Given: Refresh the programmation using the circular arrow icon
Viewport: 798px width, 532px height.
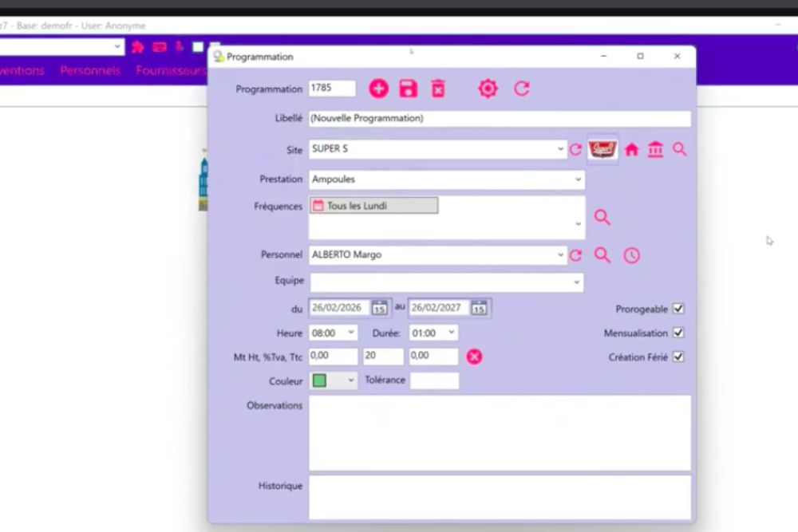Looking at the screenshot, I should tap(521, 88).
